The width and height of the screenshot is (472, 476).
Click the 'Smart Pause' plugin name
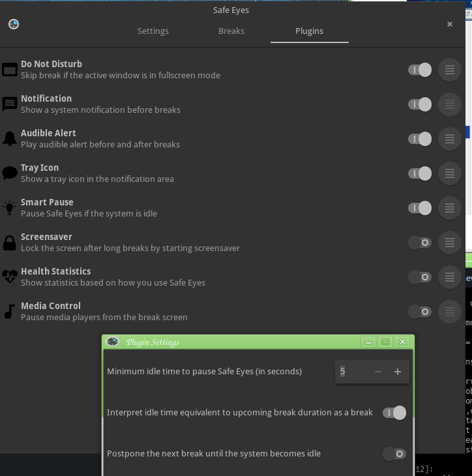click(x=47, y=202)
